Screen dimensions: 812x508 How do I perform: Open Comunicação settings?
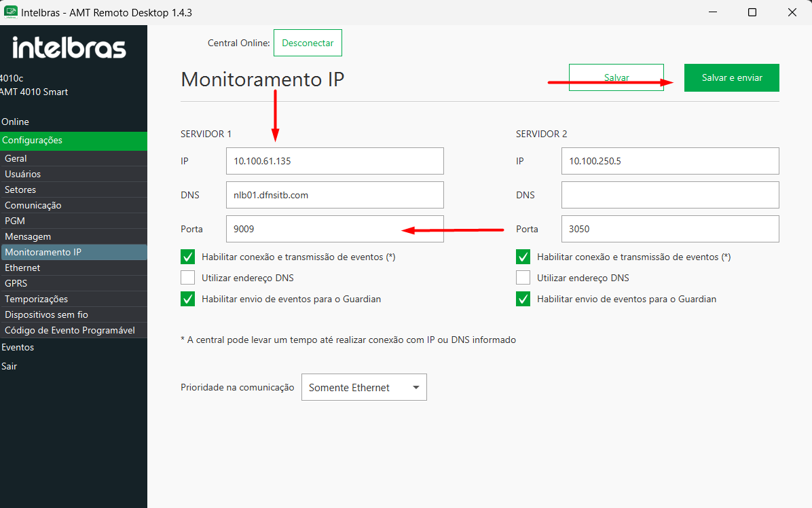pyautogui.click(x=73, y=205)
